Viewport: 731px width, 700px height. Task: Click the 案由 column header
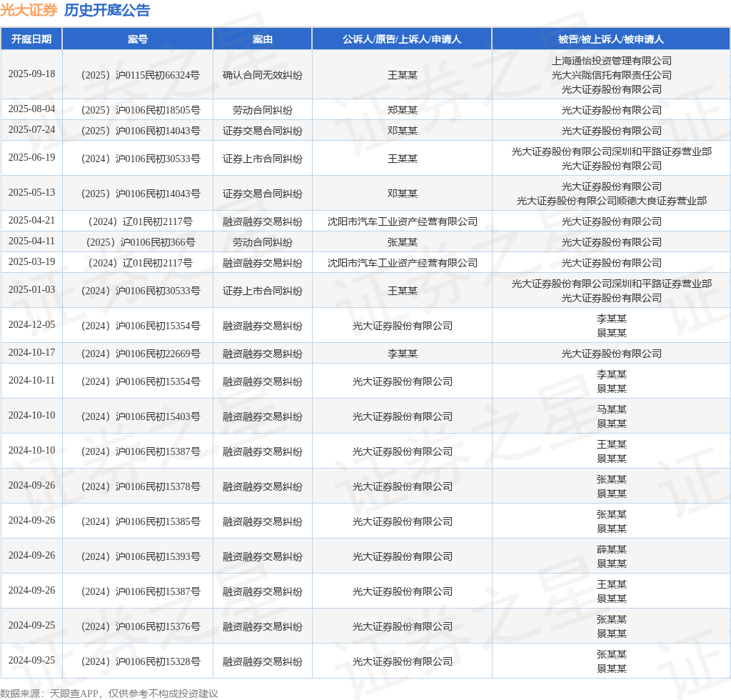pos(263,39)
